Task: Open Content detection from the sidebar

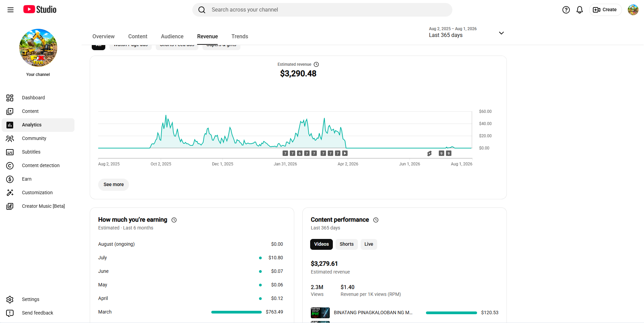Action: tap(41, 165)
